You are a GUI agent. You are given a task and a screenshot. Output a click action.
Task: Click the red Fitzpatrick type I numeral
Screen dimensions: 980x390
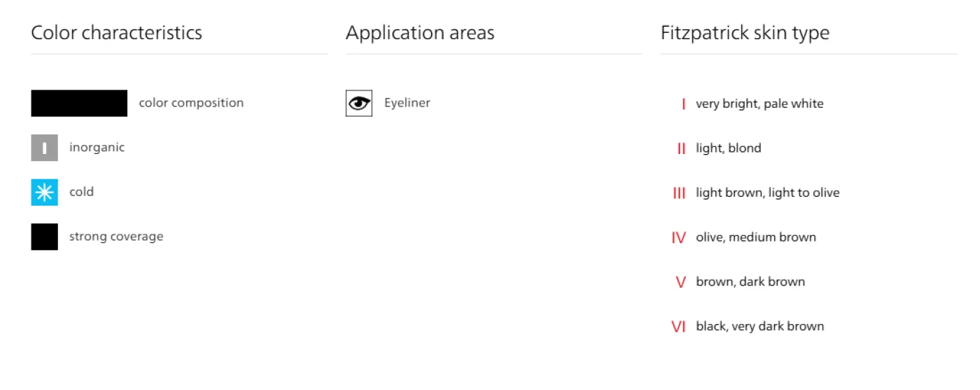[682, 104]
